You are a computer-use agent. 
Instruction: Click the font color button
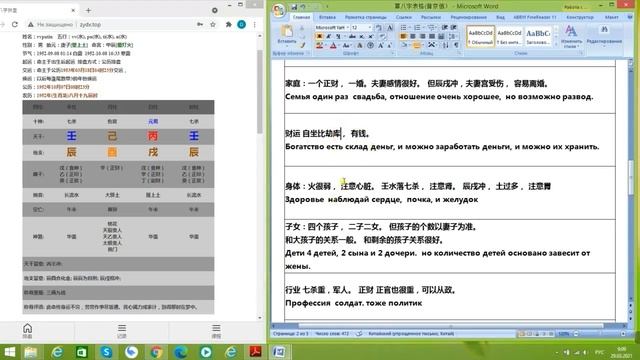333,45
